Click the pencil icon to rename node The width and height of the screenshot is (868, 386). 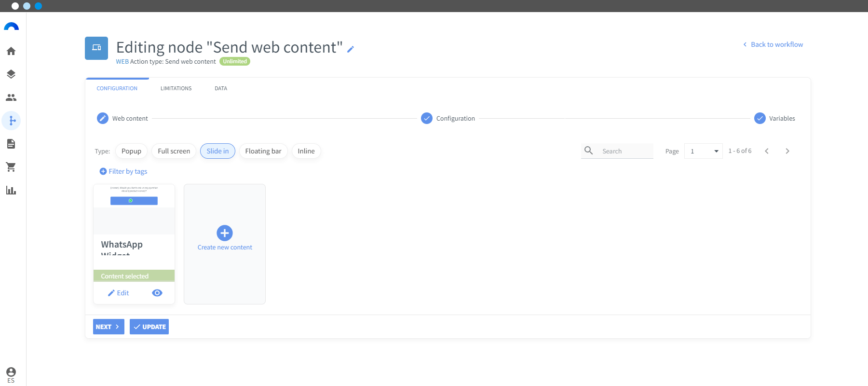coord(351,49)
